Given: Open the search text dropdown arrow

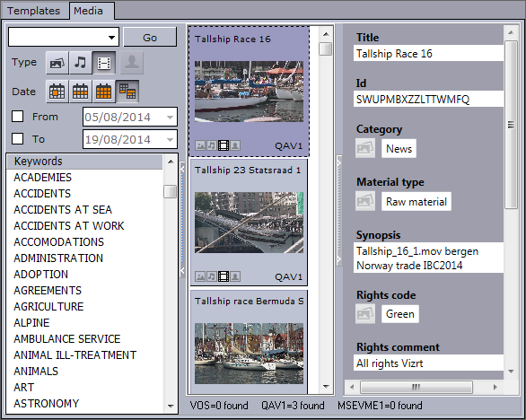Looking at the screenshot, I should coord(111,37).
